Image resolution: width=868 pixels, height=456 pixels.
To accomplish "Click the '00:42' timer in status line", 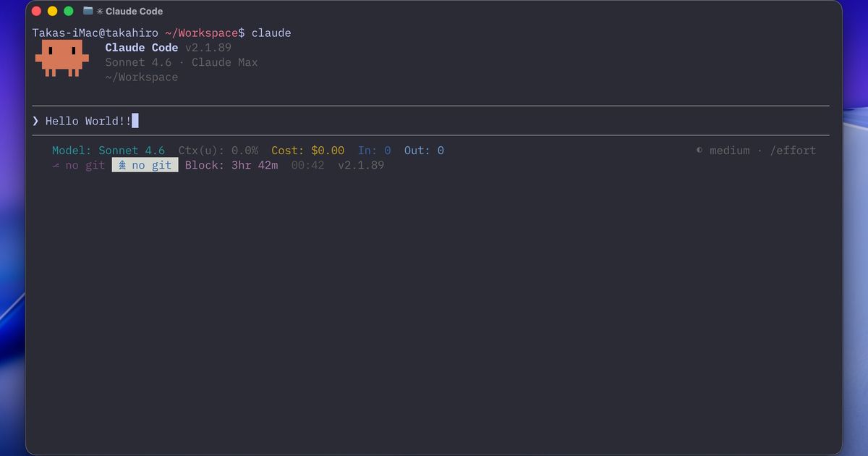I will [x=308, y=165].
